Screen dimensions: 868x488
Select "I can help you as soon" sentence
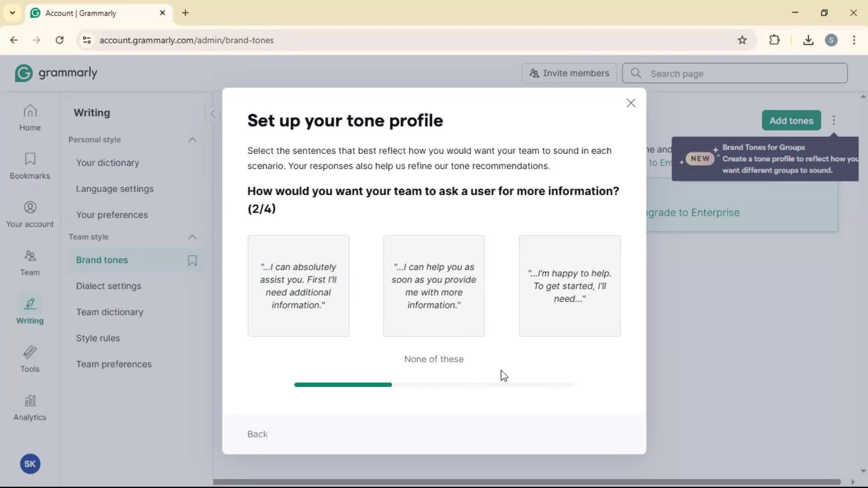(x=434, y=286)
